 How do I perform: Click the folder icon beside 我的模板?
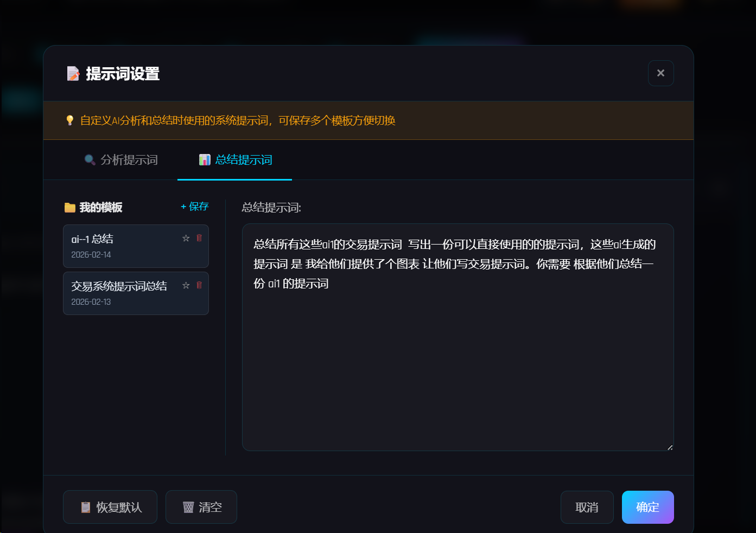[70, 208]
